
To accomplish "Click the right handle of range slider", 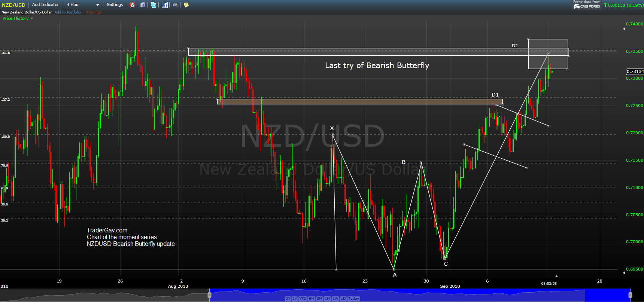I will pyautogui.click(x=630, y=295).
